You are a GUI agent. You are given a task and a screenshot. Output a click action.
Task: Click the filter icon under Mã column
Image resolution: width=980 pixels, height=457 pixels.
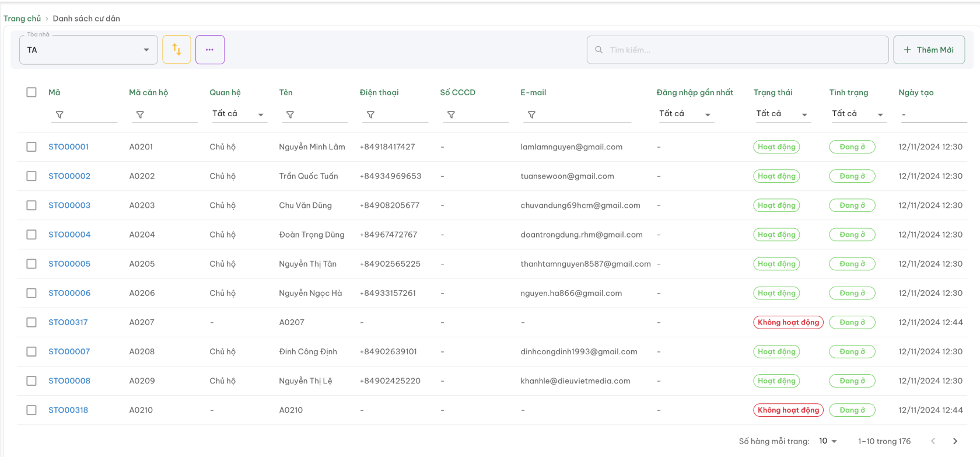[x=60, y=115]
